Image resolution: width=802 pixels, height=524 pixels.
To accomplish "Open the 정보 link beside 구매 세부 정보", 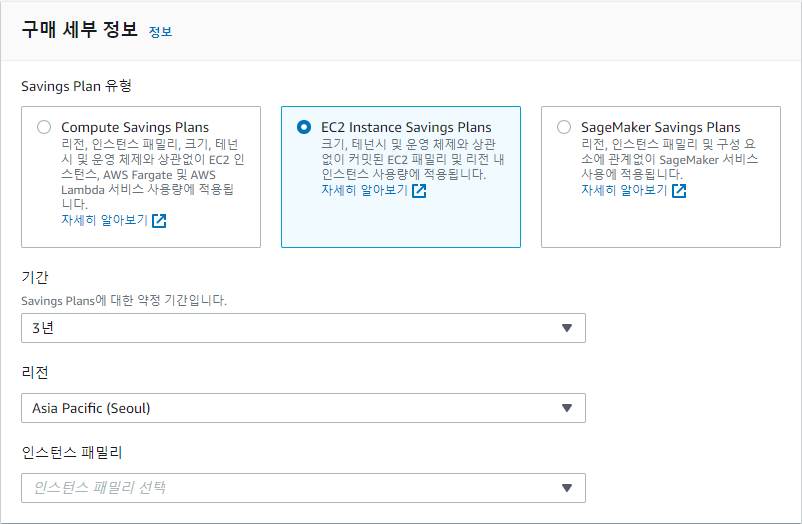I will click(160, 32).
